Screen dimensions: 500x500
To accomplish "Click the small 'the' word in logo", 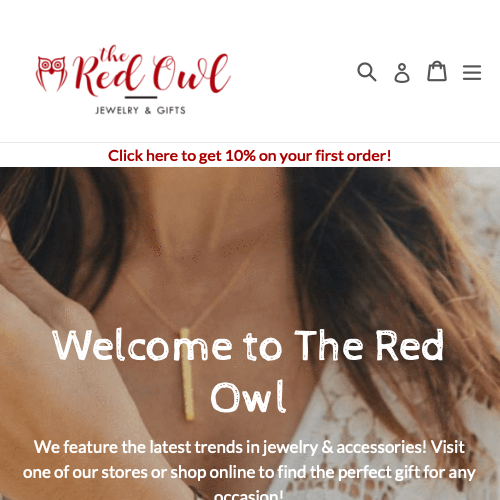I will coord(114,54).
